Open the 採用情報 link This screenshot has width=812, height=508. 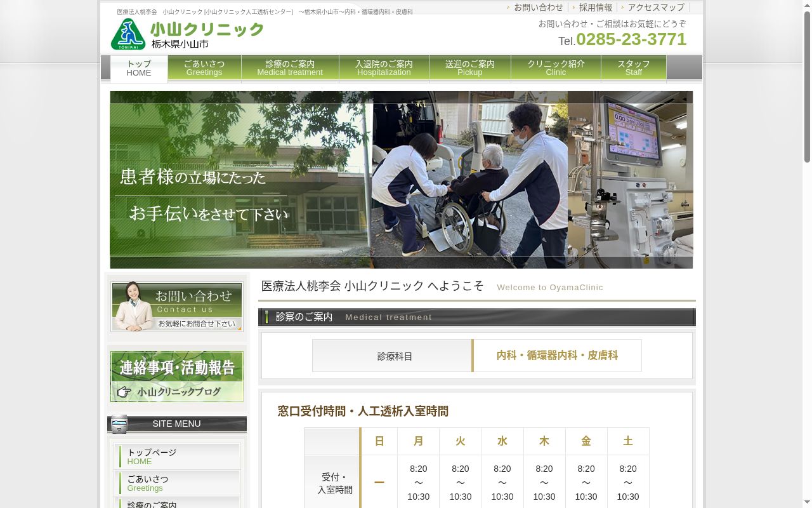coord(595,8)
